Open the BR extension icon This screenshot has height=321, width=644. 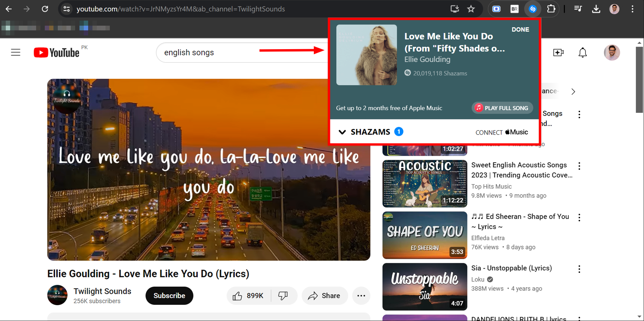pyautogui.click(x=514, y=9)
